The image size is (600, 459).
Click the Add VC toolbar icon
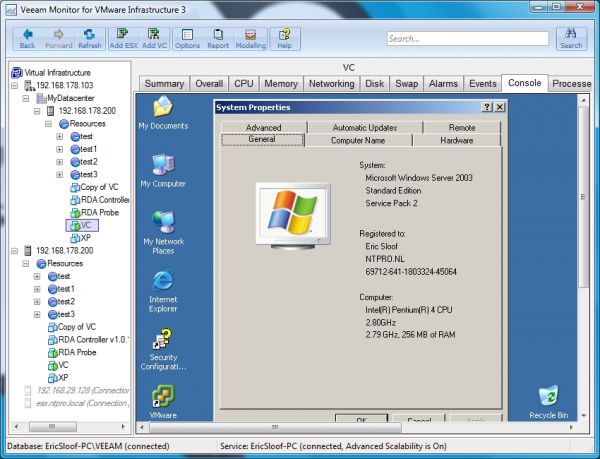(x=154, y=39)
